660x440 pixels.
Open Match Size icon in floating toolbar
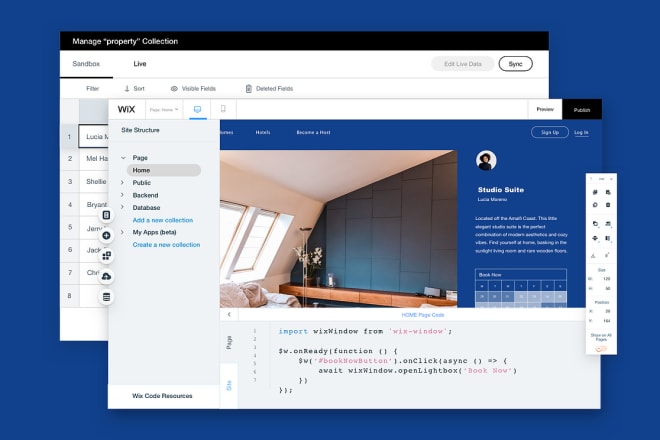pos(608,238)
